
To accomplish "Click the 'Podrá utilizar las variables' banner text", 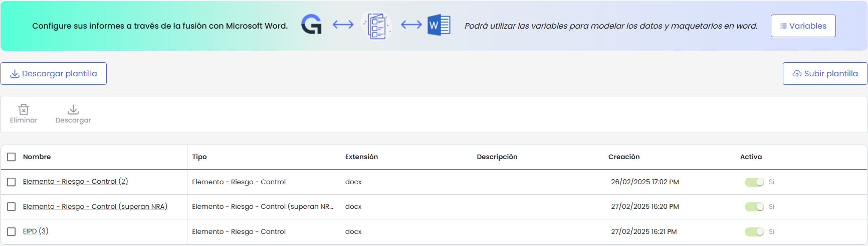I will pyautogui.click(x=611, y=26).
